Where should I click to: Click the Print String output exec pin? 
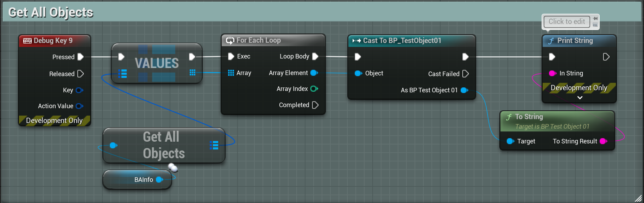click(606, 57)
